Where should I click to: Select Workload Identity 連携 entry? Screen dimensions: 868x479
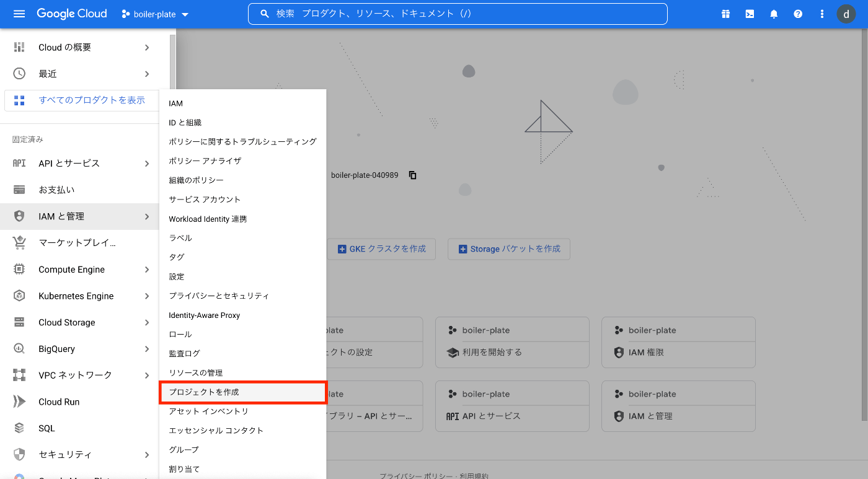pos(243,219)
